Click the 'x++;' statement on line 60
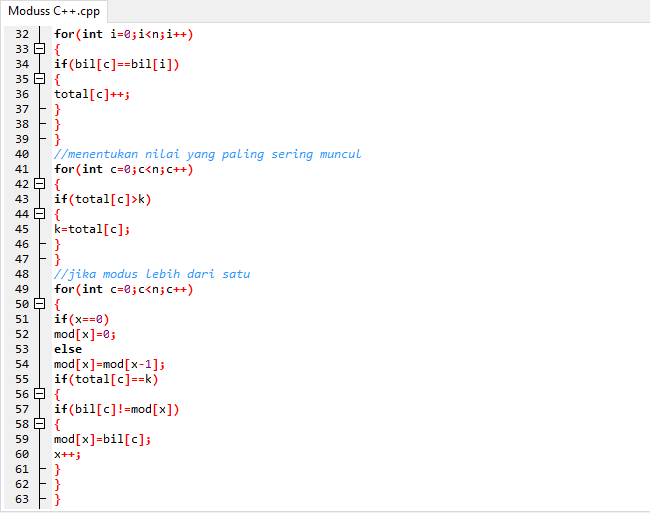650x513 pixels. [67, 454]
